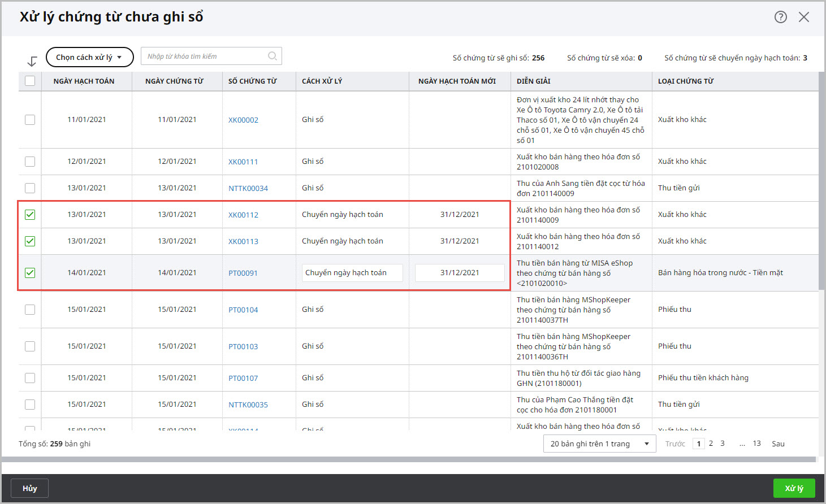Click the search magnifier icon
The width and height of the screenshot is (826, 504).
[273, 56]
